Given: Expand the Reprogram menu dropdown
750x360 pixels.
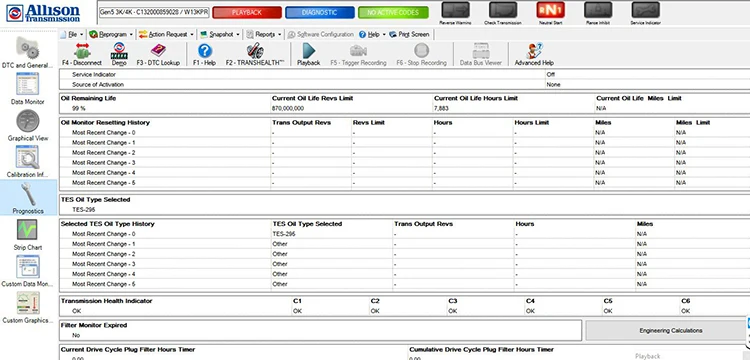Looking at the screenshot, I should point(111,34).
